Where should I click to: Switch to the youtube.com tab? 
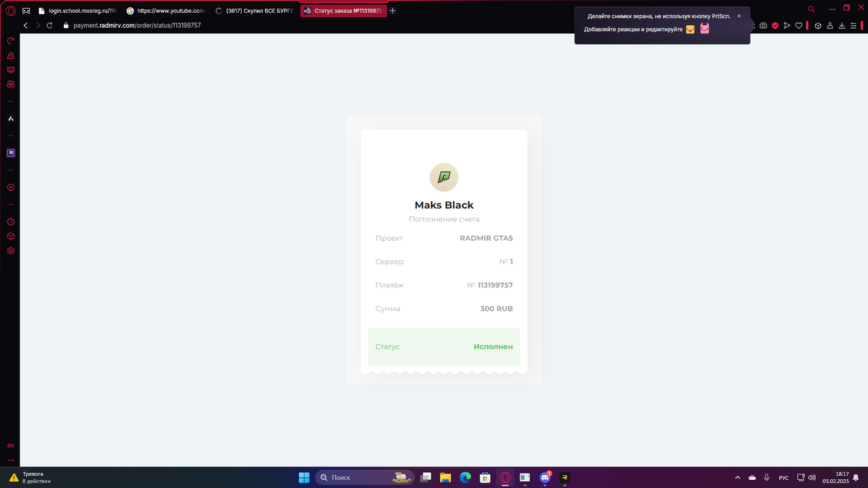click(165, 11)
